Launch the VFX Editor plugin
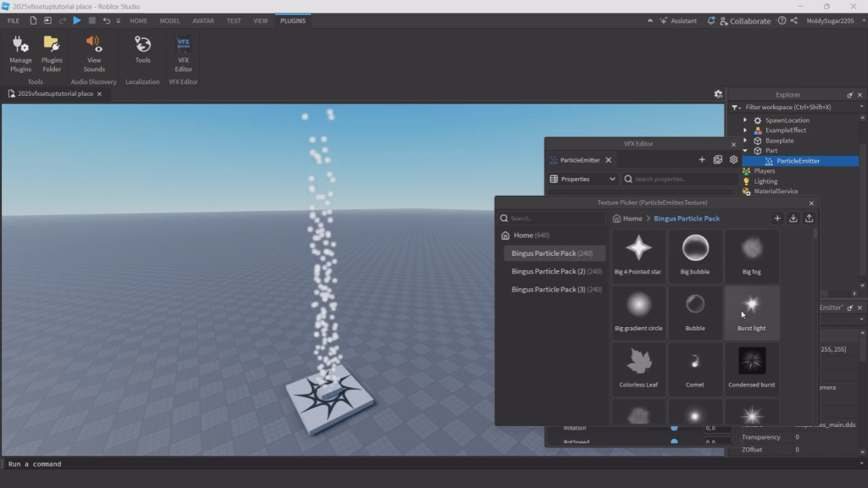The height and width of the screenshot is (488, 868). [x=183, y=54]
